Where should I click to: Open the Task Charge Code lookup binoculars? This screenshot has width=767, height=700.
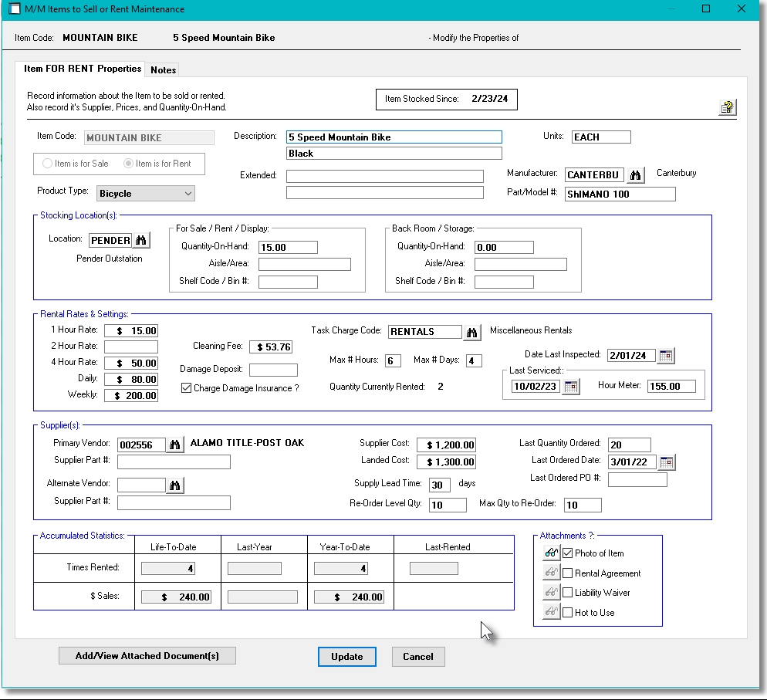click(472, 331)
